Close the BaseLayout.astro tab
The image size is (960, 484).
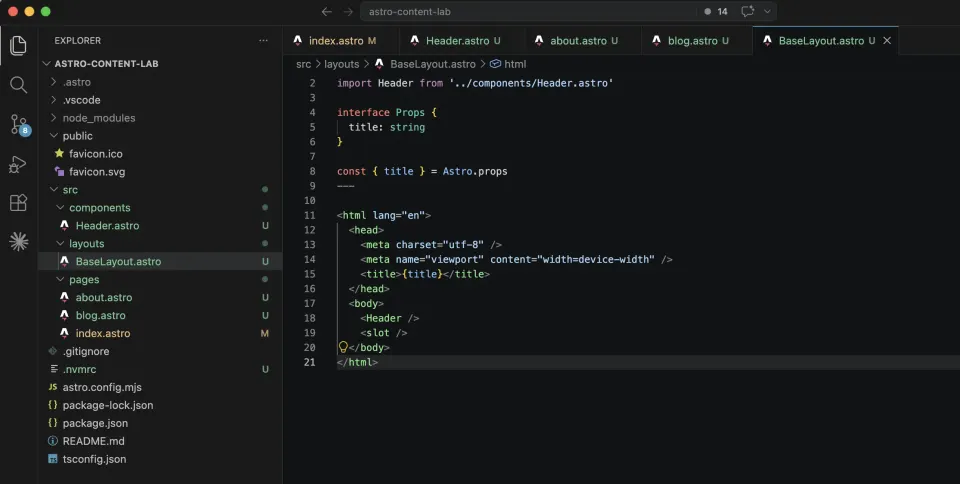click(887, 40)
